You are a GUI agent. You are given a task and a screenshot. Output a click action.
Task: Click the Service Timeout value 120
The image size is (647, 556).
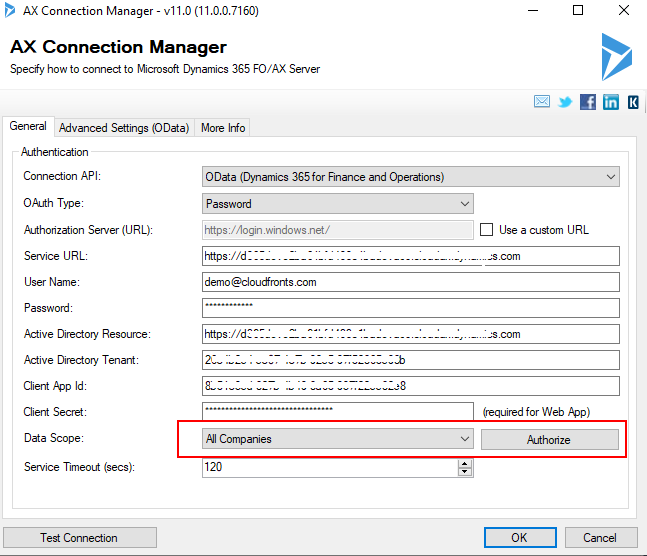tap(213, 467)
